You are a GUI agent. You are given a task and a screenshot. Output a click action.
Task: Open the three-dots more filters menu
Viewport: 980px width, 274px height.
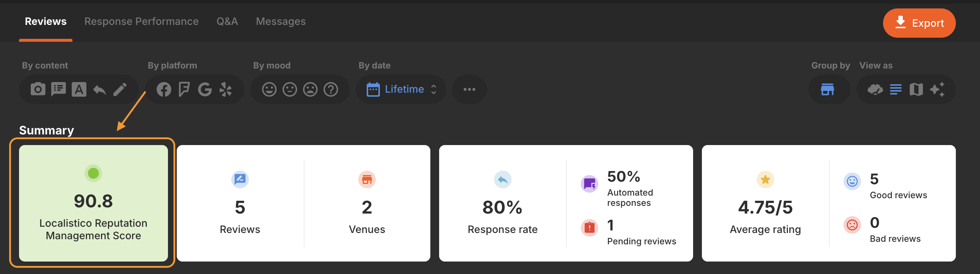point(469,89)
